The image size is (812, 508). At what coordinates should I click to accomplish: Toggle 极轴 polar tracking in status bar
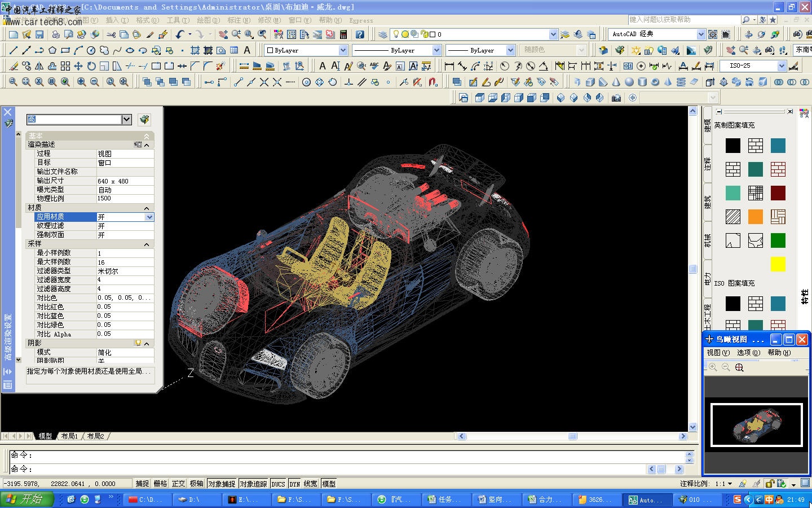tap(196, 484)
